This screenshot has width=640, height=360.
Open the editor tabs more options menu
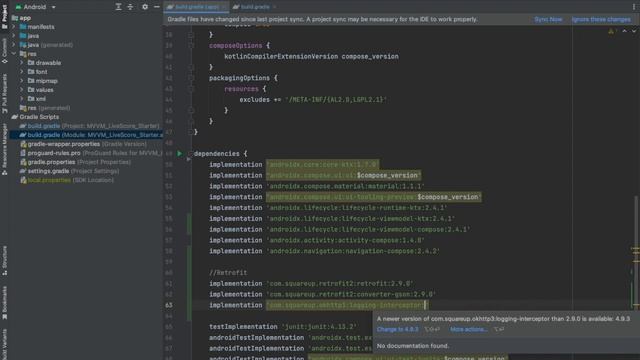(x=634, y=7)
